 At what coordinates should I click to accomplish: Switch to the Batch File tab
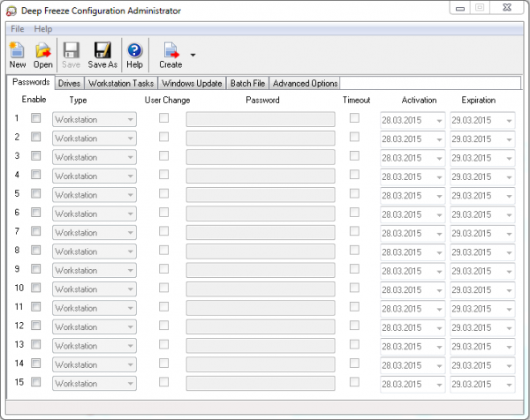(x=247, y=84)
